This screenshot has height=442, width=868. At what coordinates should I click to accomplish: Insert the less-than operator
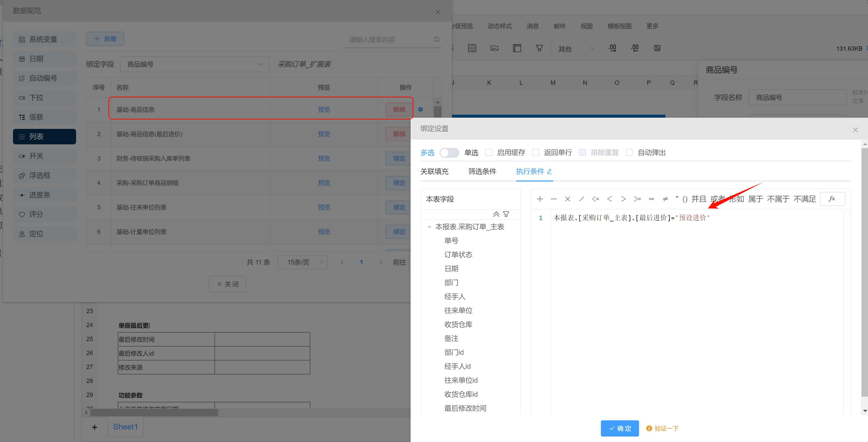point(610,199)
